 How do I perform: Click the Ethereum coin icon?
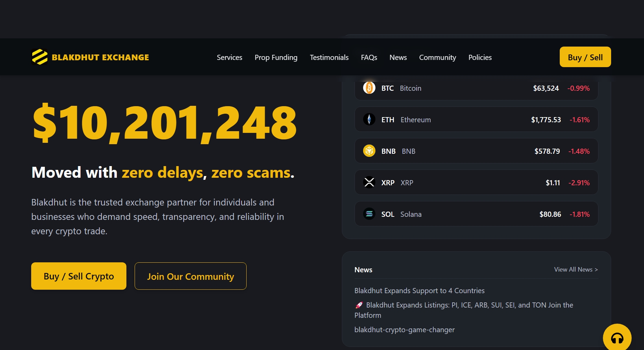369,120
